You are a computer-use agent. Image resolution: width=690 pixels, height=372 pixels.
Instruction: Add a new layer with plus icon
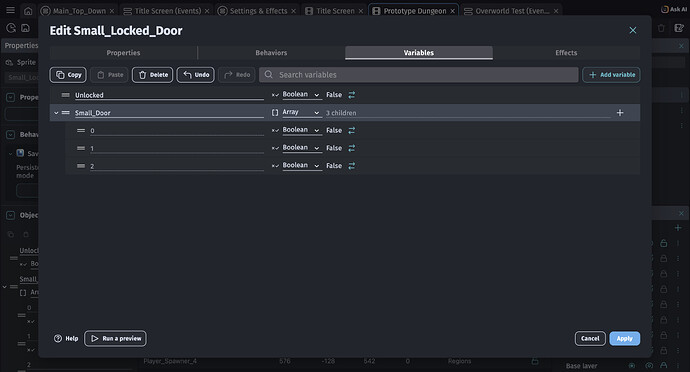[x=678, y=228]
